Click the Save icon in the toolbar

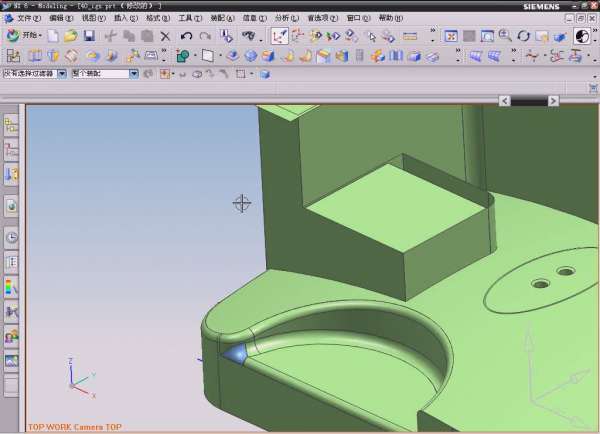pyautogui.click(x=88, y=36)
